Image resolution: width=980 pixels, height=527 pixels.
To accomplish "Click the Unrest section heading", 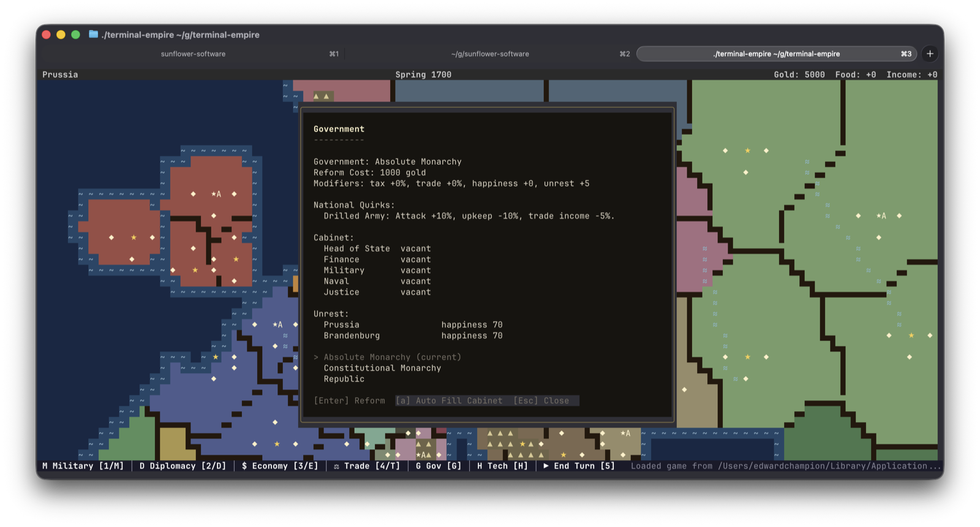I will click(x=331, y=314).
